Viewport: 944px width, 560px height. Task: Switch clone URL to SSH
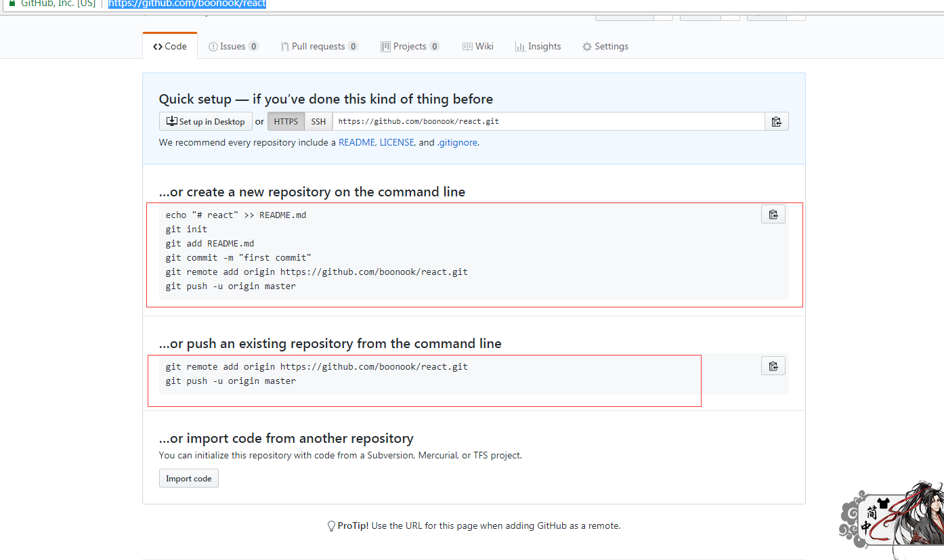pos(318,122)
